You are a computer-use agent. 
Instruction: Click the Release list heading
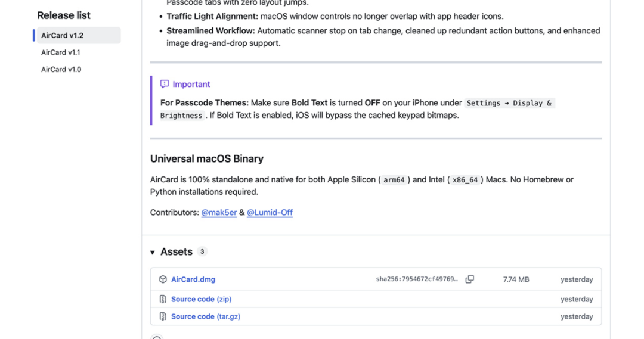pos(64,15)
